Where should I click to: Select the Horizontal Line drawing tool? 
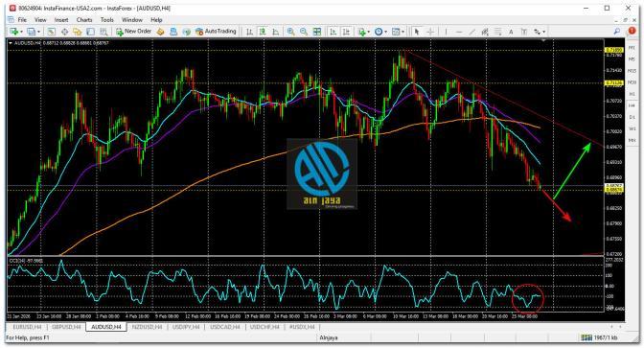pos(459,32)
